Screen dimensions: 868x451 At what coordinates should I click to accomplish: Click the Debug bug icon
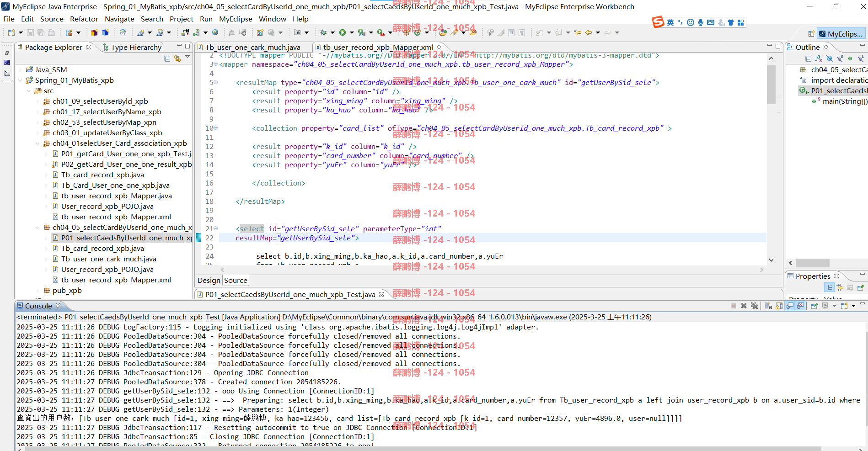pos(323,32)
